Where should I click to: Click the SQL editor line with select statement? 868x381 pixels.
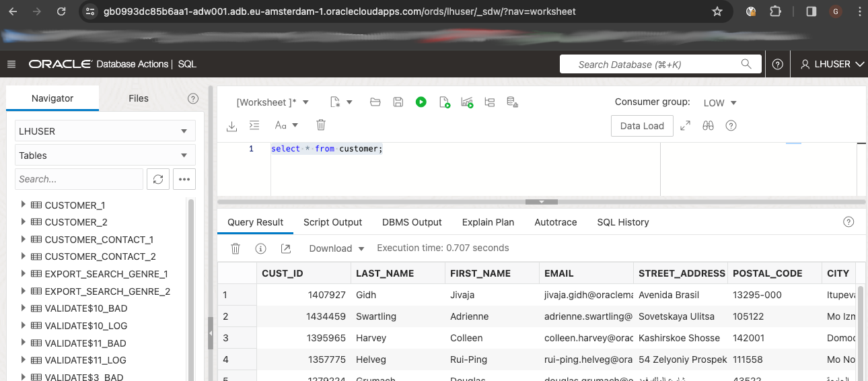click(x=327, y=149)
